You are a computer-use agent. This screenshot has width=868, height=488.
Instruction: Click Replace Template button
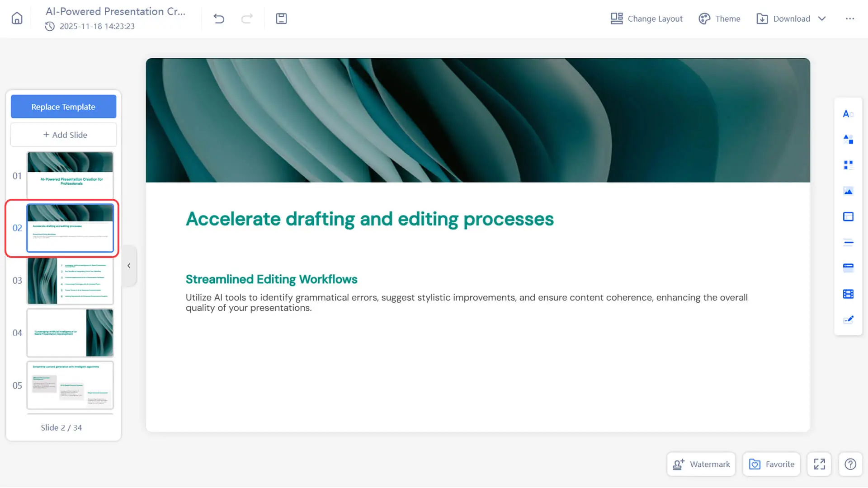(63, 107)
